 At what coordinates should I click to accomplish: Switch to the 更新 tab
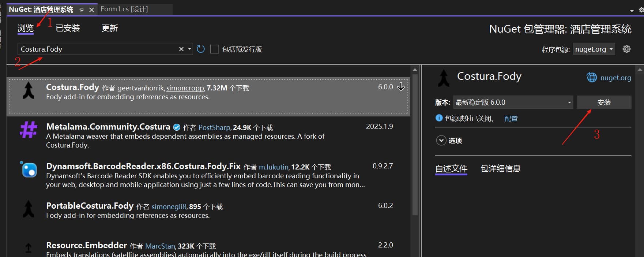110,28
